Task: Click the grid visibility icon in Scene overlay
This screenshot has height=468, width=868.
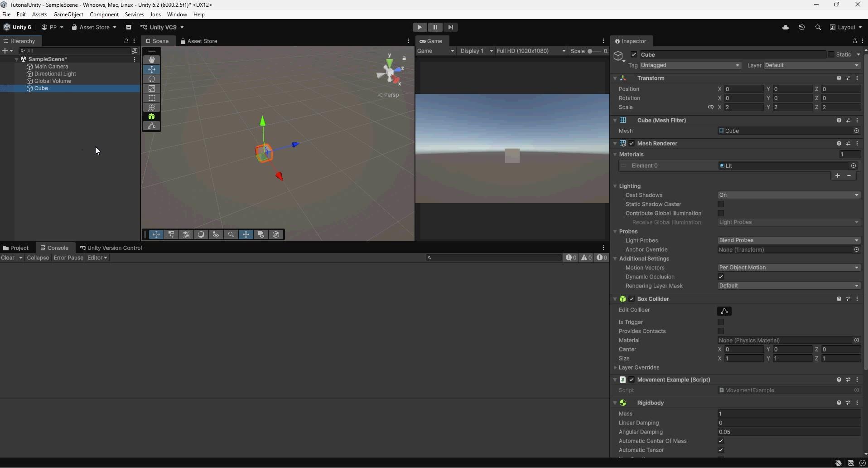Action: pyautogui.click(x=186, y=234)
